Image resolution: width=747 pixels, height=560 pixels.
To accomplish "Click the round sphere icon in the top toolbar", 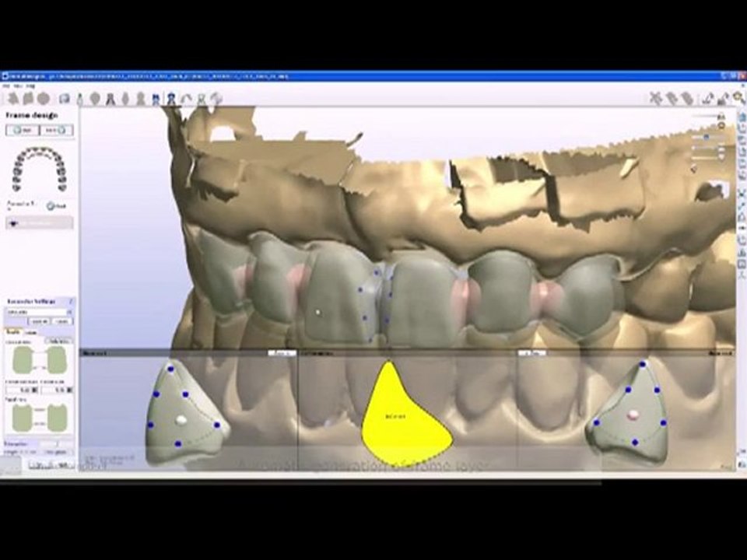I will tap(44, 99).
